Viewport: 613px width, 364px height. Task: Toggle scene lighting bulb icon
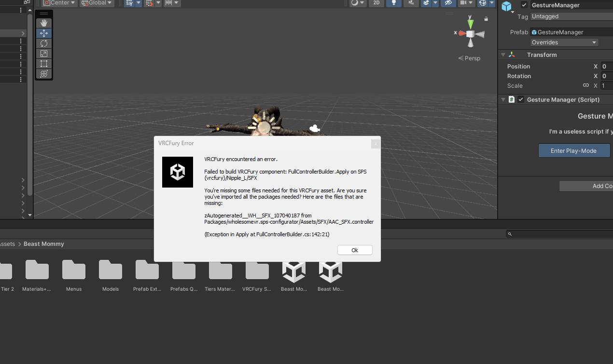coord(394,3)
